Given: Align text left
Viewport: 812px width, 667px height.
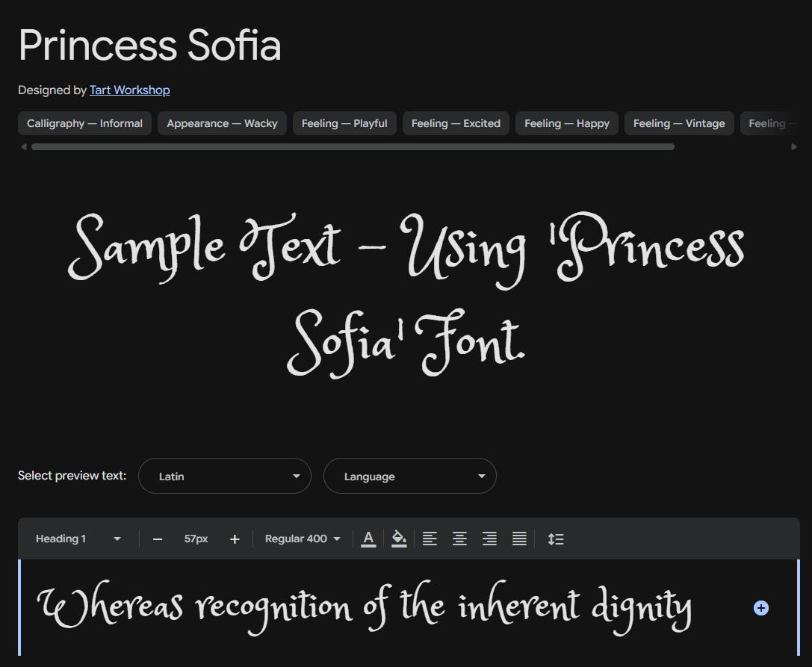Looking at the screenshot, I should [x=430, y=539].
